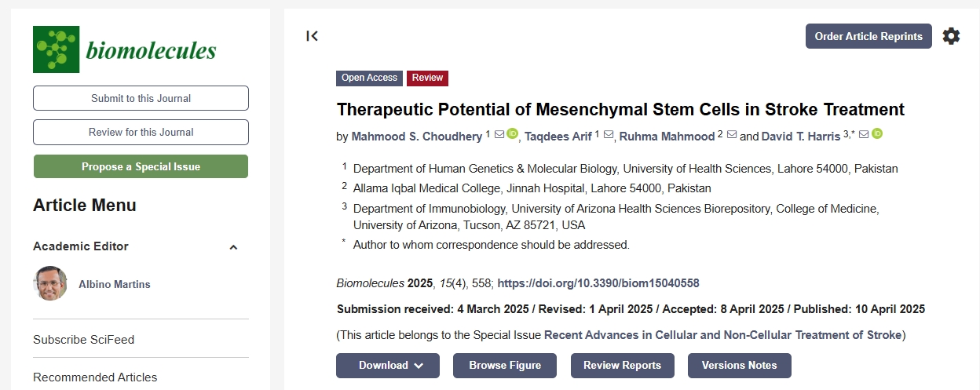Click Ruhma Mahmood's email envelope icon
Image resolution: width=980 pixels, height=390 pixels.
tap(732, 135)
